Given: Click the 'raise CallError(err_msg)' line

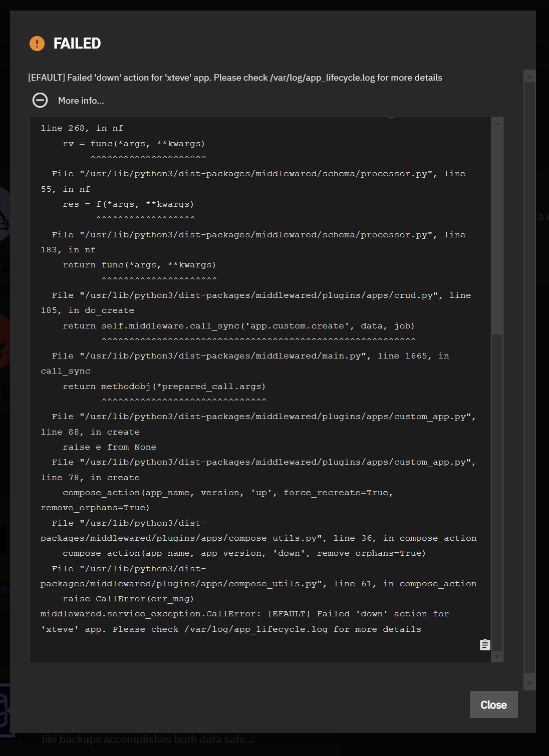Looking at the screenshot, I should (x=128, y=599).
